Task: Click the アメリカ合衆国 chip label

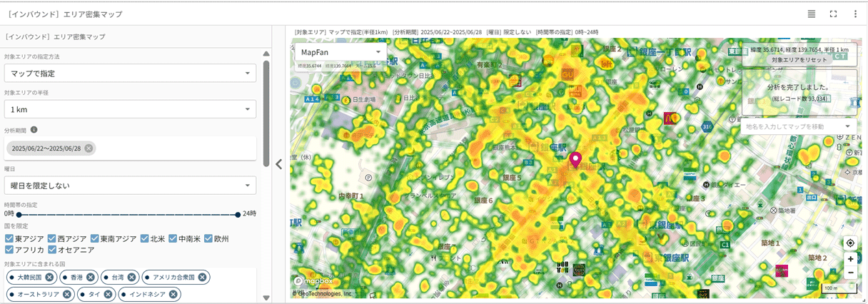Action: click(174, 277)
